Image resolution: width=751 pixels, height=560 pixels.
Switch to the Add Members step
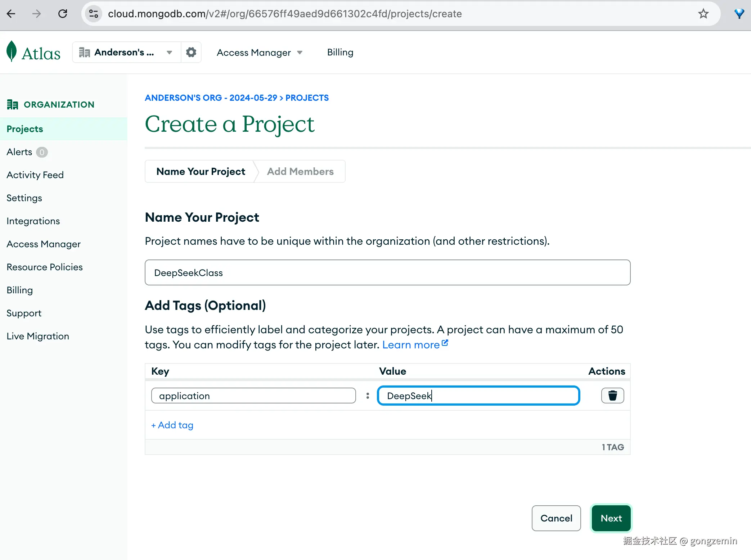point(300,171)
